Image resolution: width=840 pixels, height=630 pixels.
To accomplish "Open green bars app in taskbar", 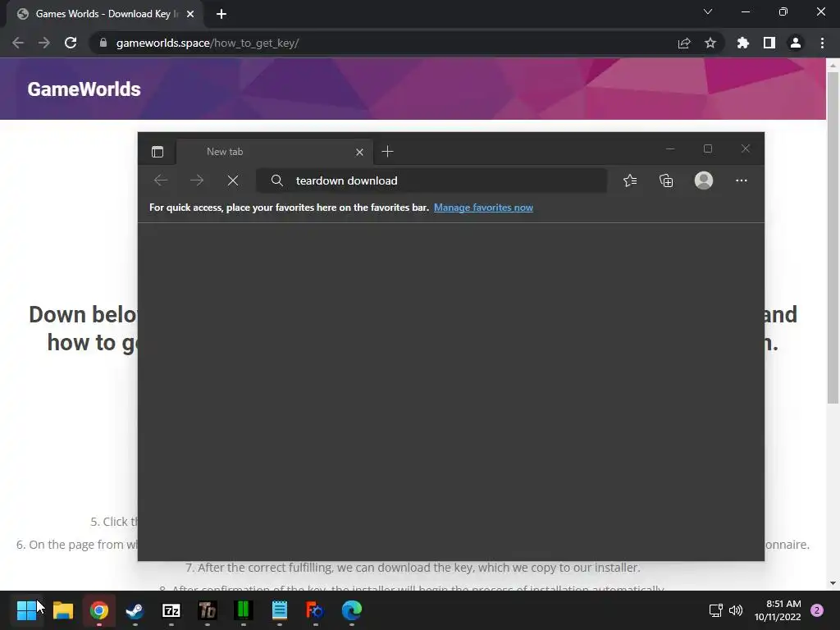I will [x=243, y=610].
